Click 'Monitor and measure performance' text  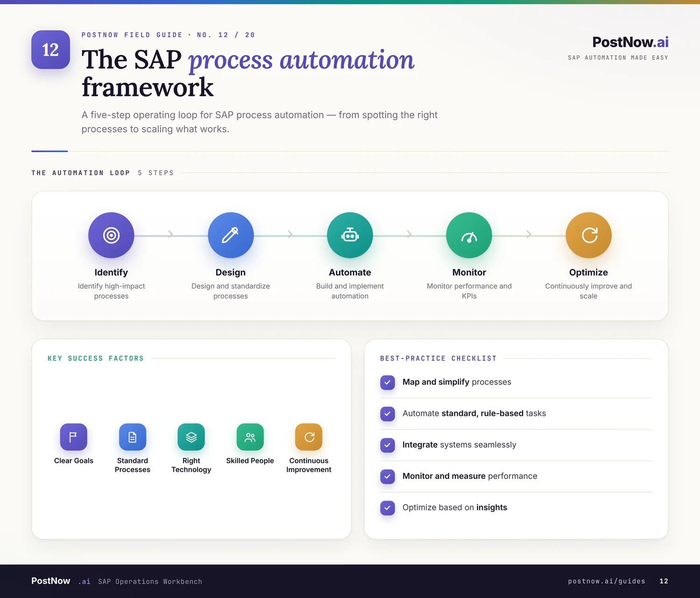470,476
